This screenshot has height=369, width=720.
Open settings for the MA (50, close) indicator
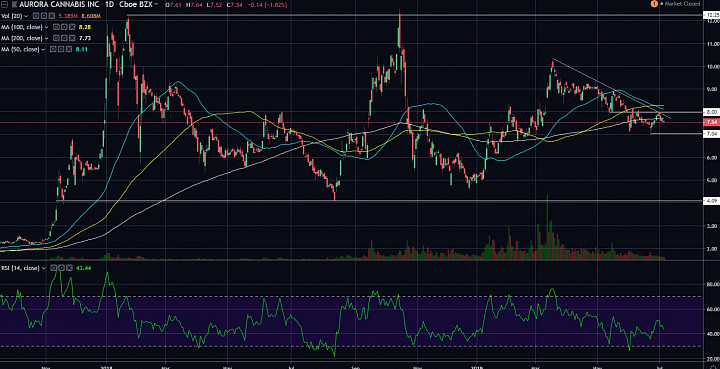61,49
